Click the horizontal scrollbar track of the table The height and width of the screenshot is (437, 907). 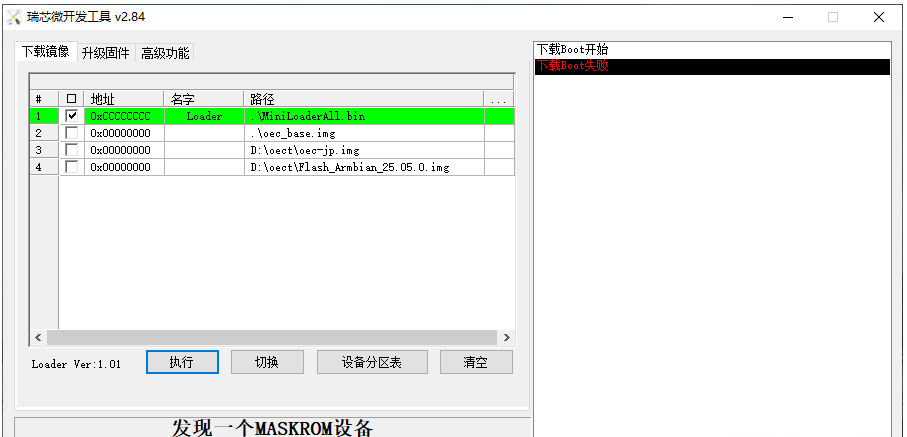pos(272,337)
